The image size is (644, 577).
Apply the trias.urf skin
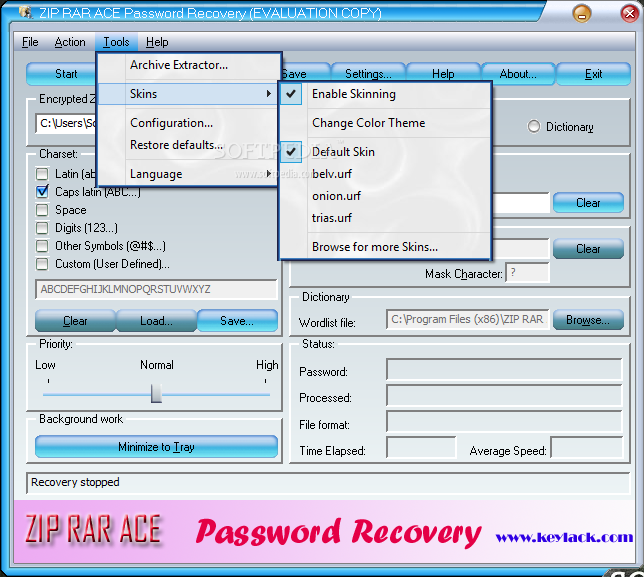coord(385,218)
